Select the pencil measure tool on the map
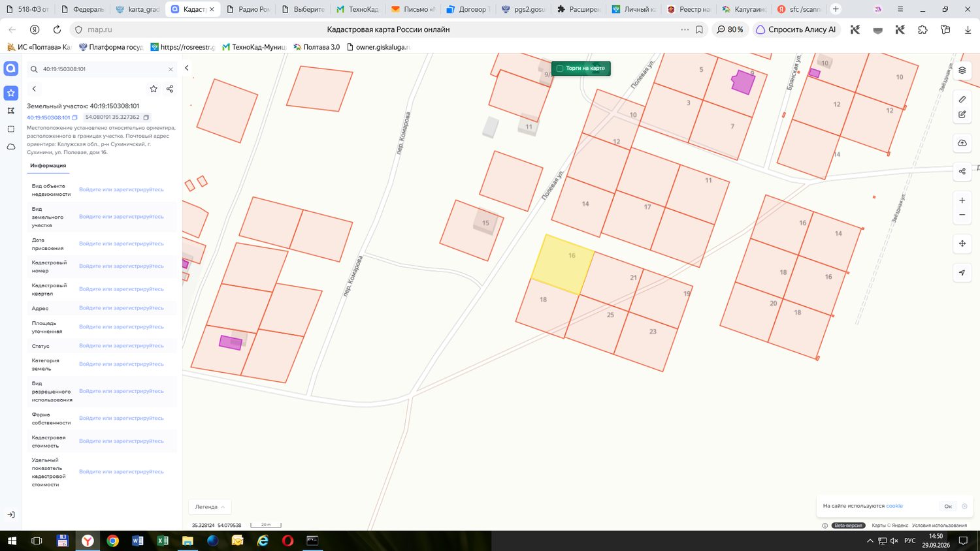This screenshot has height=551, width=980. click(x=962, y=99)
